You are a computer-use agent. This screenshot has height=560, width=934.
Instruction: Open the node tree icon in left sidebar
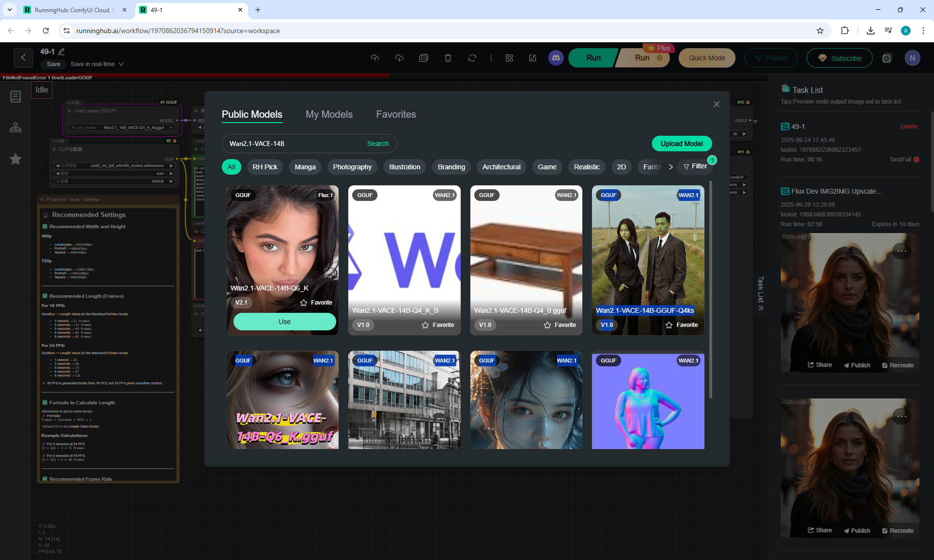point(16,127)
